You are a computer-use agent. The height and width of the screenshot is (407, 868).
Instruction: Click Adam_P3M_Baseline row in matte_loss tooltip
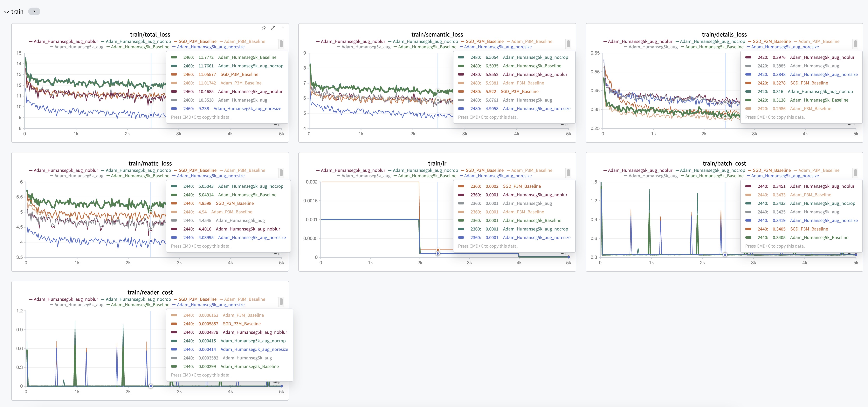pos(228,212)
